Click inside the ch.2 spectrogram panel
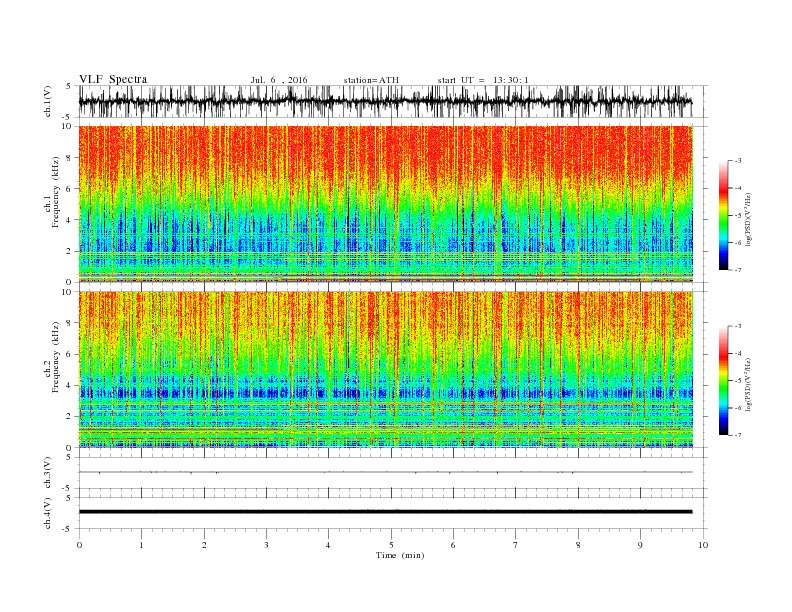The width and height of the screenshot is (792, 612). 386,369
